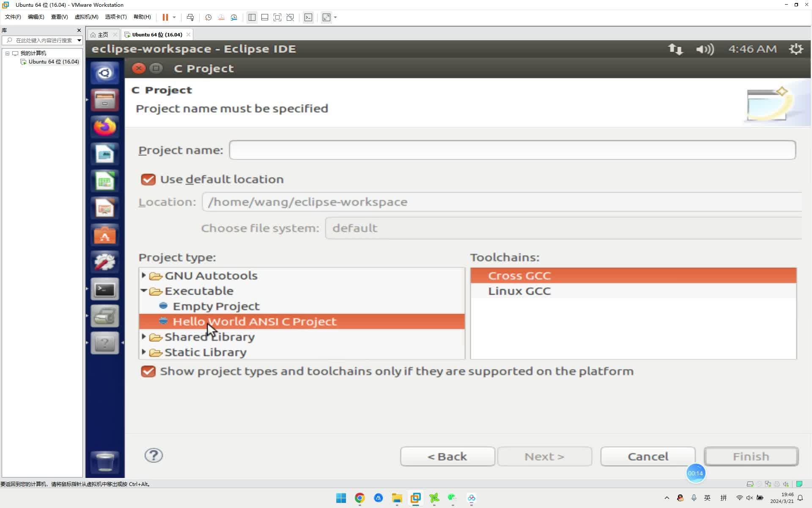Click the unknown question-mark launcher icon

(104, 343)
